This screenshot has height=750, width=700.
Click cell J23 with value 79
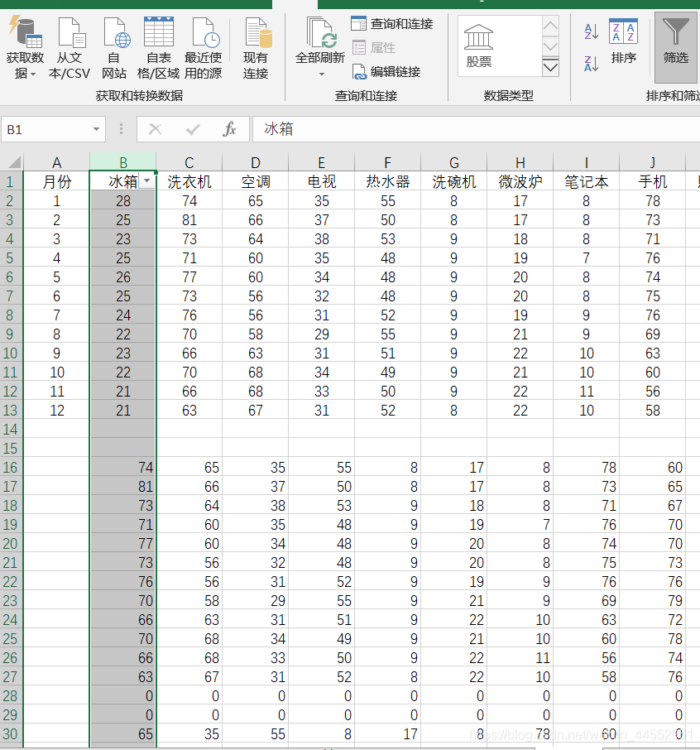pos(652,601)
